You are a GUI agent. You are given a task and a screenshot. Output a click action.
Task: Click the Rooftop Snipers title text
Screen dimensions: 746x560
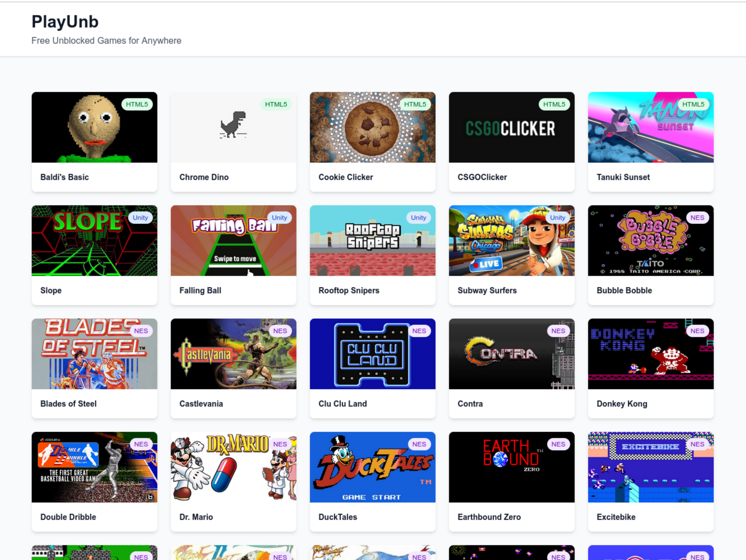click(349, 291)
